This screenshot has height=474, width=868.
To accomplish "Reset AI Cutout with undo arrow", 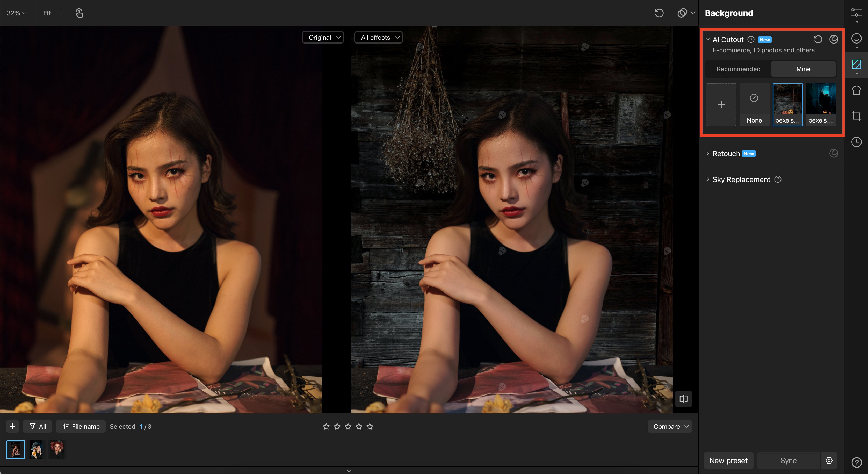I will coord(818,39).
